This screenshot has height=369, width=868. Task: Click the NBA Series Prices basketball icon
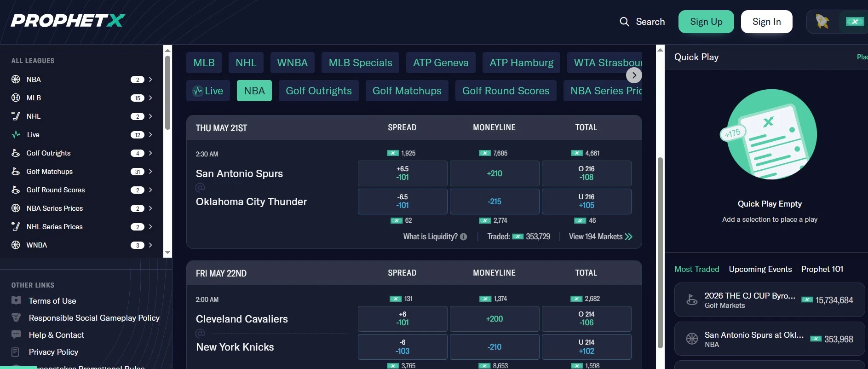pos(16,208)
